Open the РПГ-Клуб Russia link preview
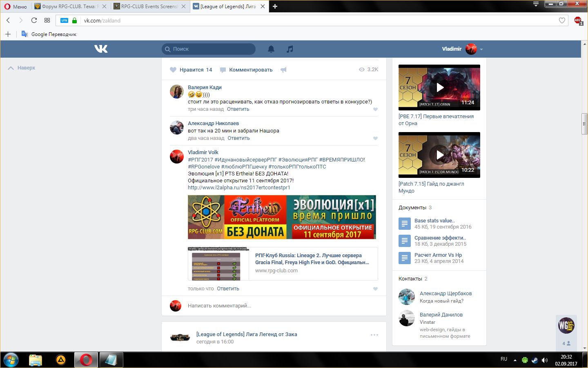 click(283, 264)
